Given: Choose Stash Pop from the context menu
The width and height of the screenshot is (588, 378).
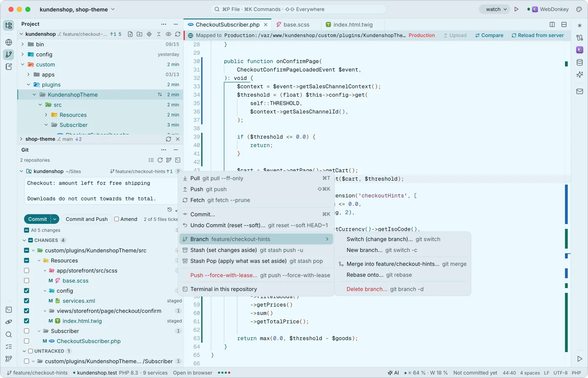Looking at the screenshot, I should [x=256, y=261].
